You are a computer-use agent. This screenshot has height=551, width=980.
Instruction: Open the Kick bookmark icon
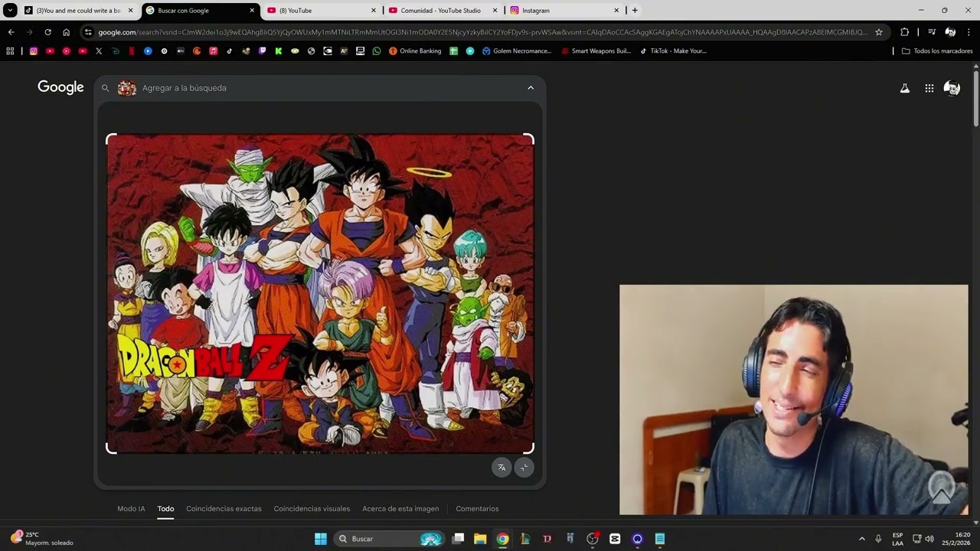279,51
